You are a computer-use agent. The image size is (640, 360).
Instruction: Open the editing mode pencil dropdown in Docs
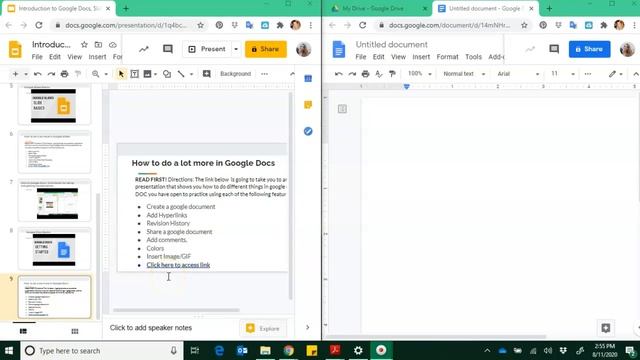[x=616, y=74]
